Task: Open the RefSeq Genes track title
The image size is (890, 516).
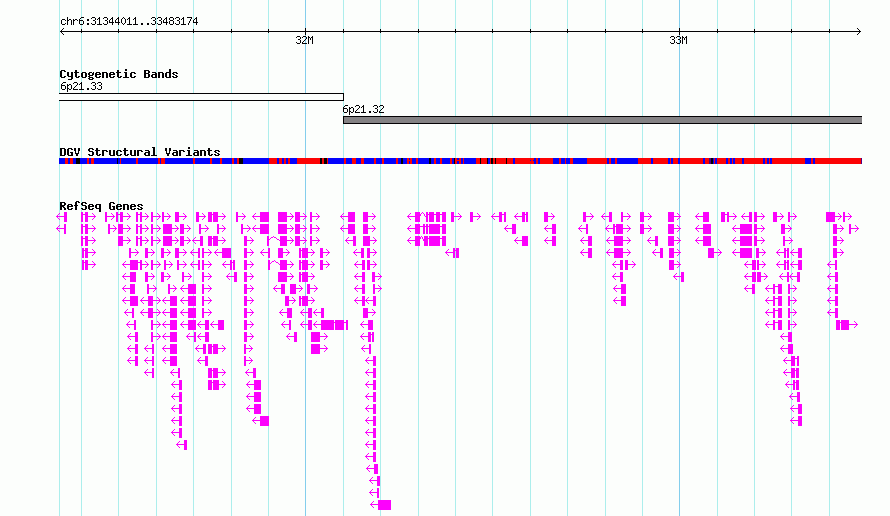Action: coord(101,206)
